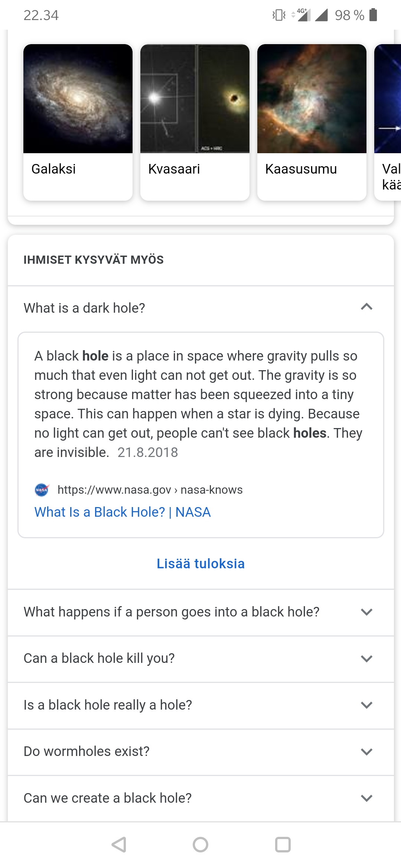Open the Kvasaari image card
This screenshot has width=401, height=868.
pos(195,122)
